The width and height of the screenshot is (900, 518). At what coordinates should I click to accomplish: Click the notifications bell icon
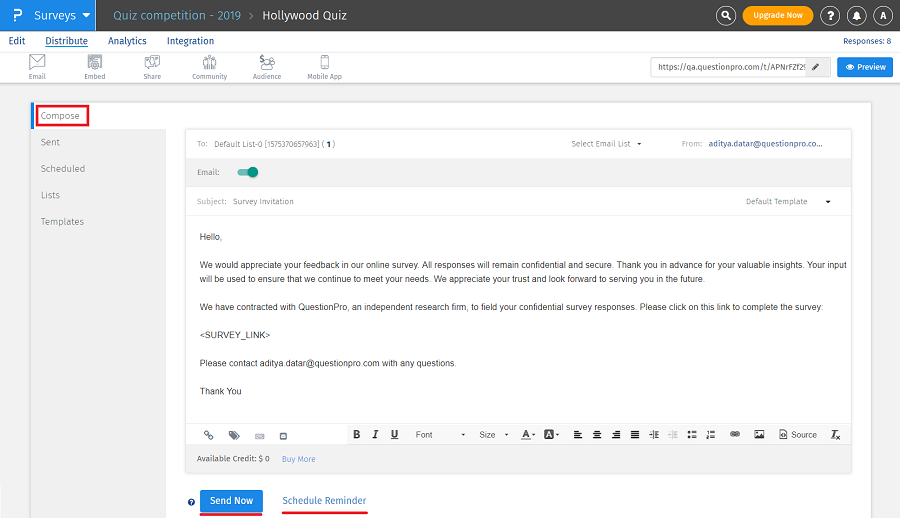coord(856,16)
